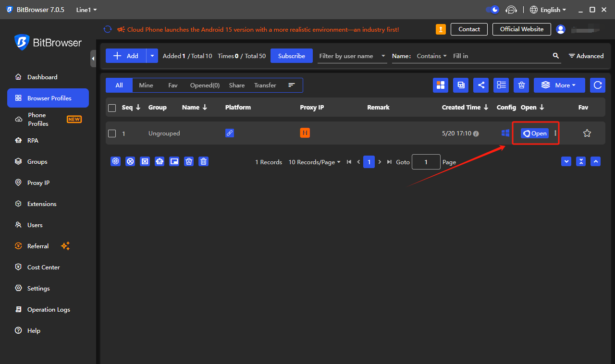Click the four-square window arrangement icon
This screenshot has width=615, height=364.
(441, 85)
